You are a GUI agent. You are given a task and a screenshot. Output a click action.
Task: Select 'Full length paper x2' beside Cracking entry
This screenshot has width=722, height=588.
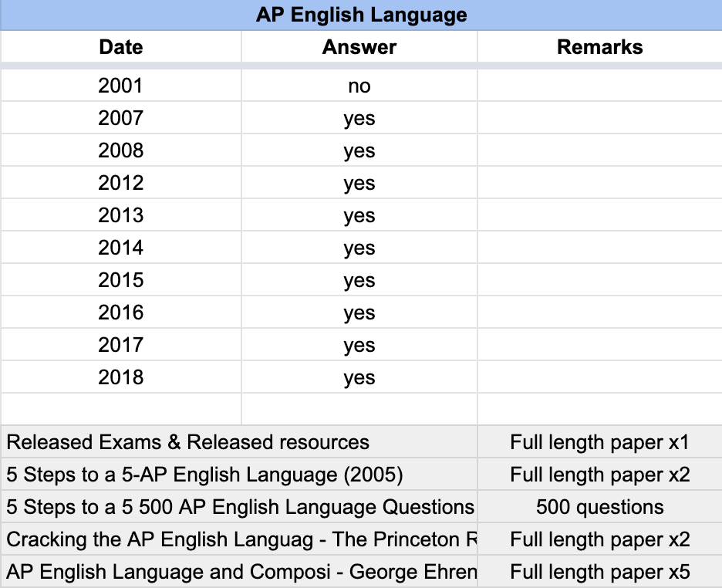click(x=599, y=539)
